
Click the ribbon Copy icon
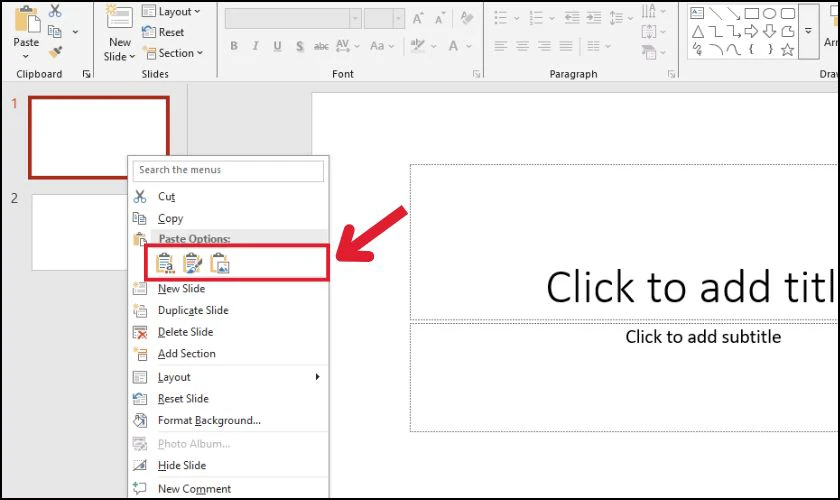point(55,32)
